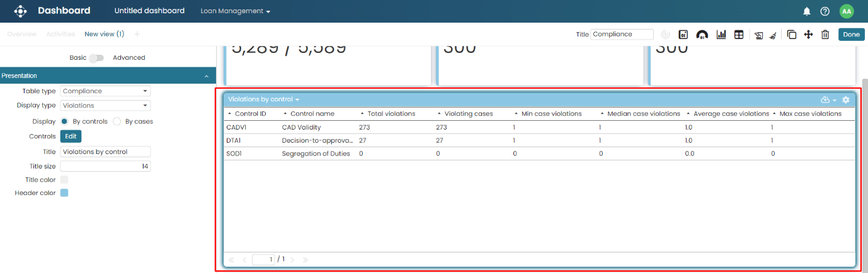
Task: Open the Table type dropdown
Action: click(105, 91)
